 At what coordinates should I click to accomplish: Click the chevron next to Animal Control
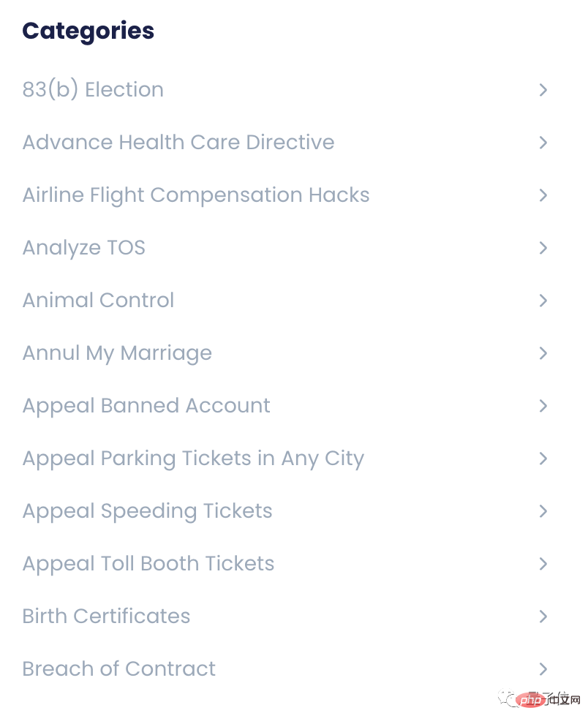click(543, 301)
